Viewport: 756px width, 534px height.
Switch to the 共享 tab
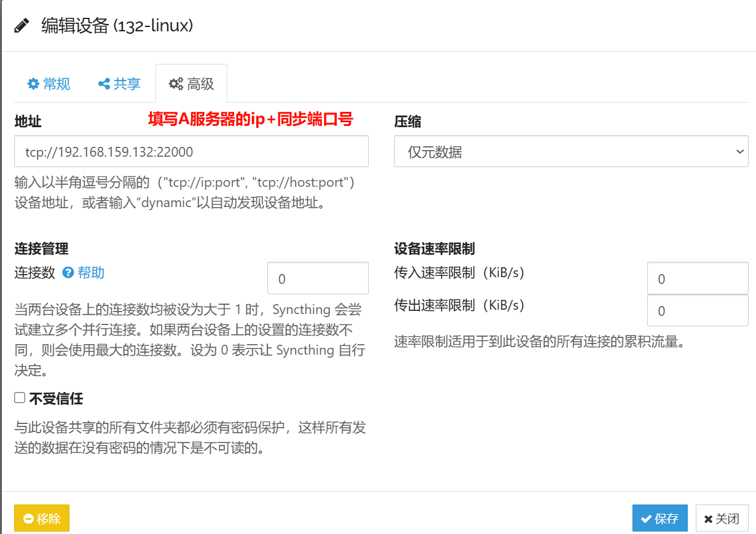pyautogui.click(x=127, y=84)
